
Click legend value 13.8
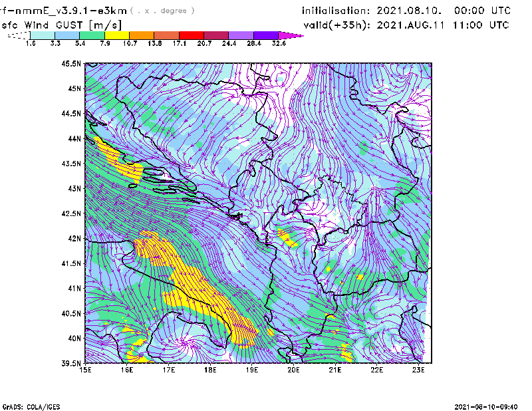154,43
